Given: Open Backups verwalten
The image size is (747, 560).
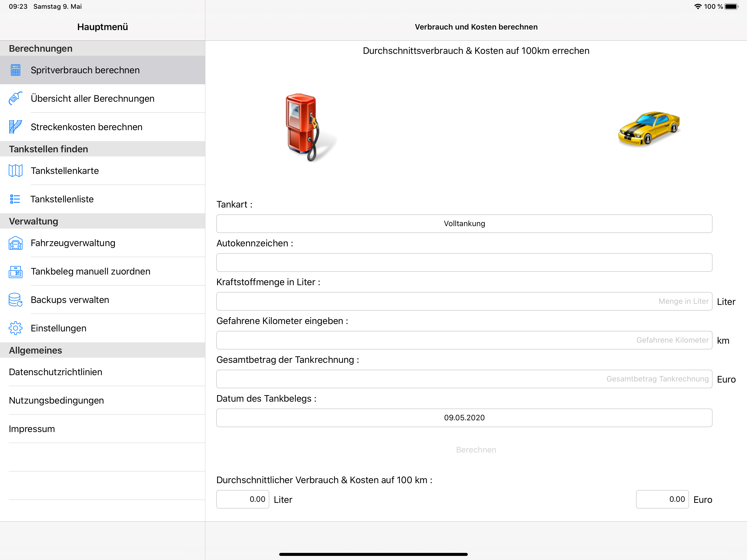Looking at the screenshot, I should coord(103,300).
